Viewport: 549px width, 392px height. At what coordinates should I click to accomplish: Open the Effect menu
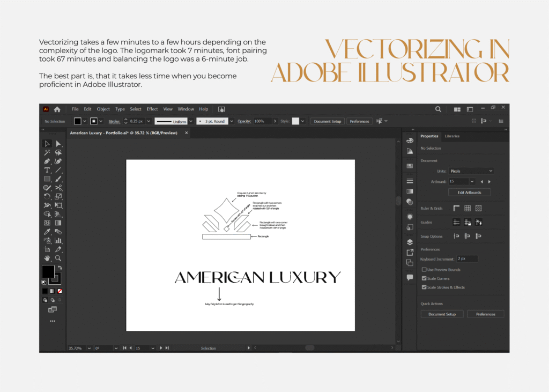click(x=152, y=109)
